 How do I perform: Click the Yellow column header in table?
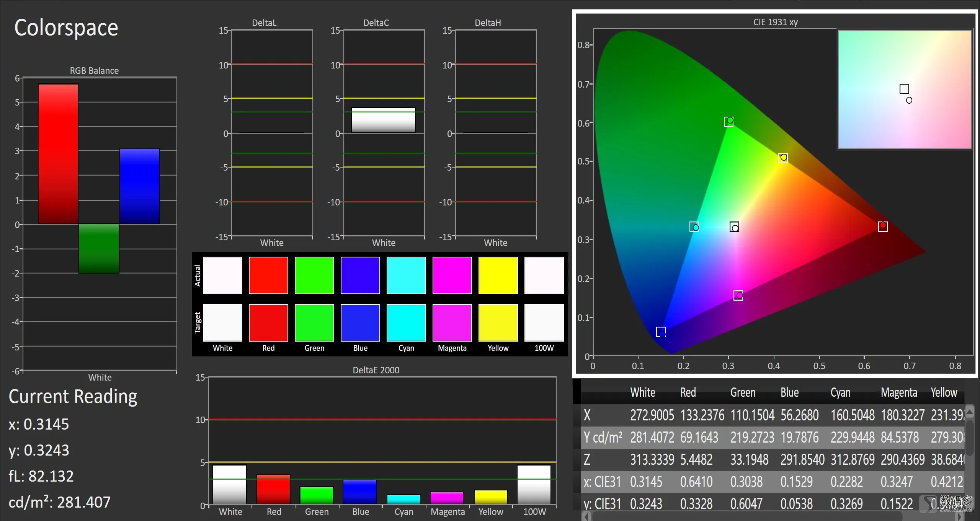pos(944,392)
